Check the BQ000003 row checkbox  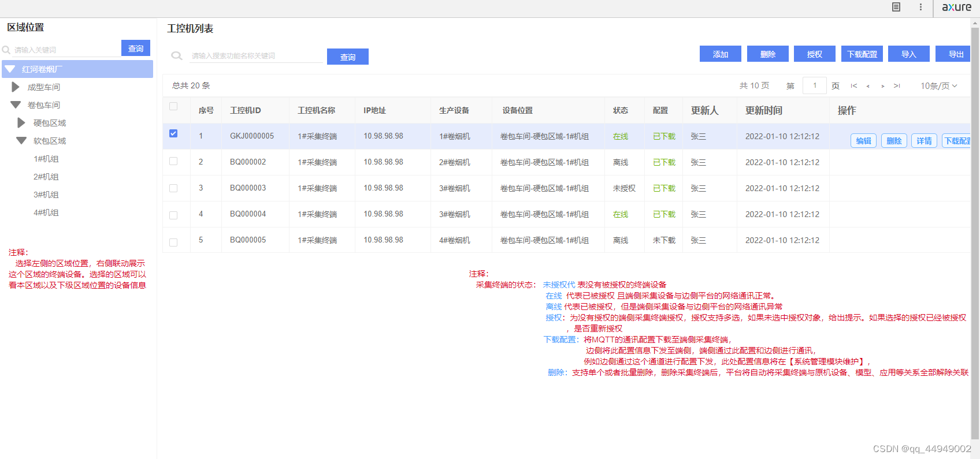point(173,188)
